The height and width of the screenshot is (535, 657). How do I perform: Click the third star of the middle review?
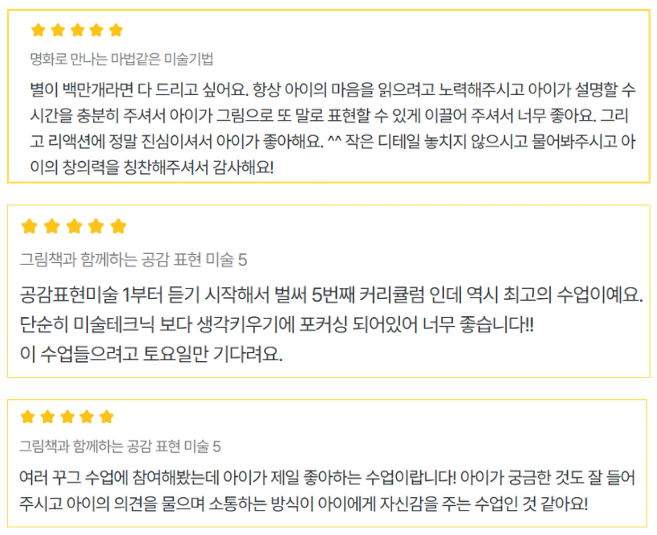[74, 226]
